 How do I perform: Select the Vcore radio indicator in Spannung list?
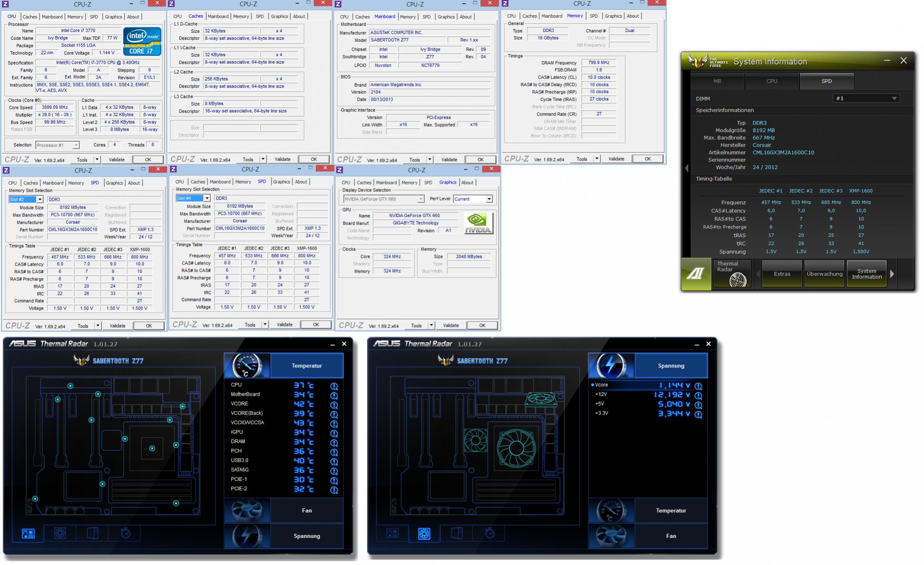[592, 385]
